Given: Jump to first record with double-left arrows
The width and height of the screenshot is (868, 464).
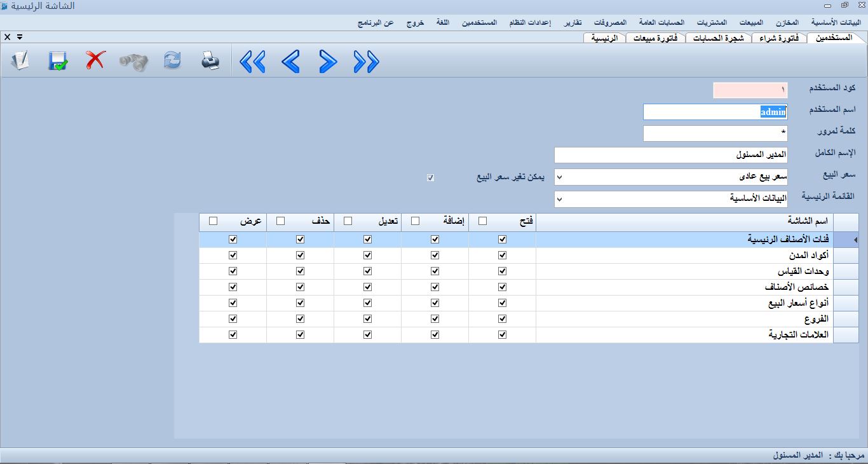Looking at the screenshot, I should [x=252, y=62].
